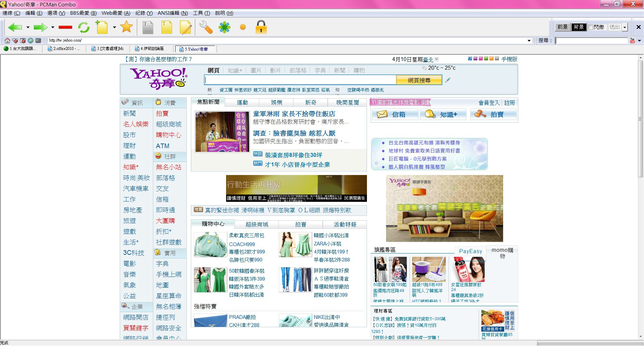
Task: Click the 背景 background color button
Action: [579, 27]
